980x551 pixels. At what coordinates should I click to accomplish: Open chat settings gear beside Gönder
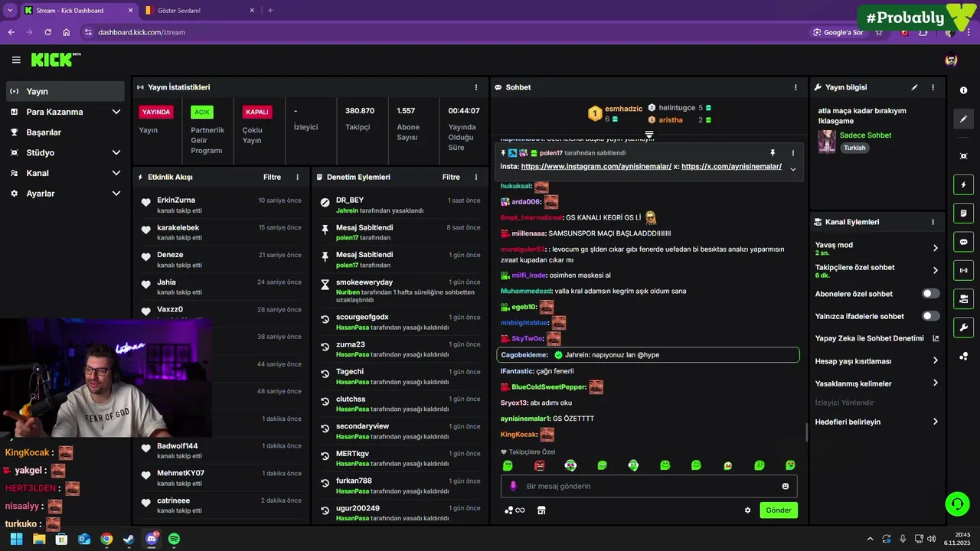tap(748, 510)
